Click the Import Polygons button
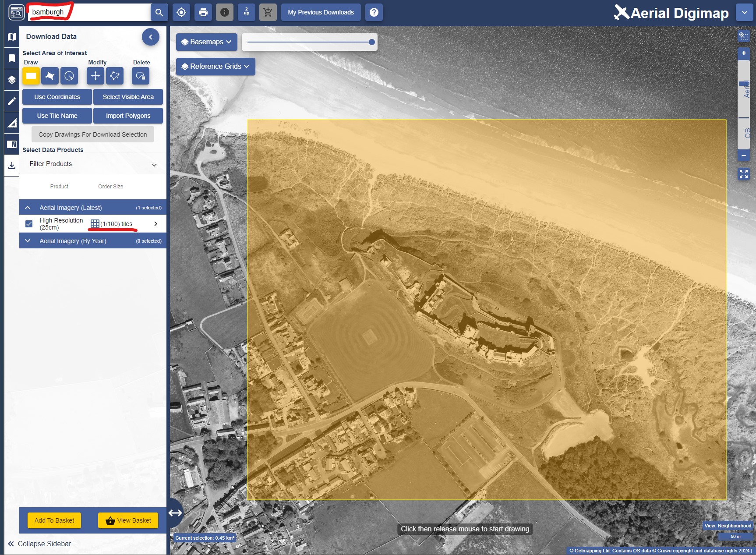Image resolution: width=756 pixels, height=555 pixels. pos(128,116)
